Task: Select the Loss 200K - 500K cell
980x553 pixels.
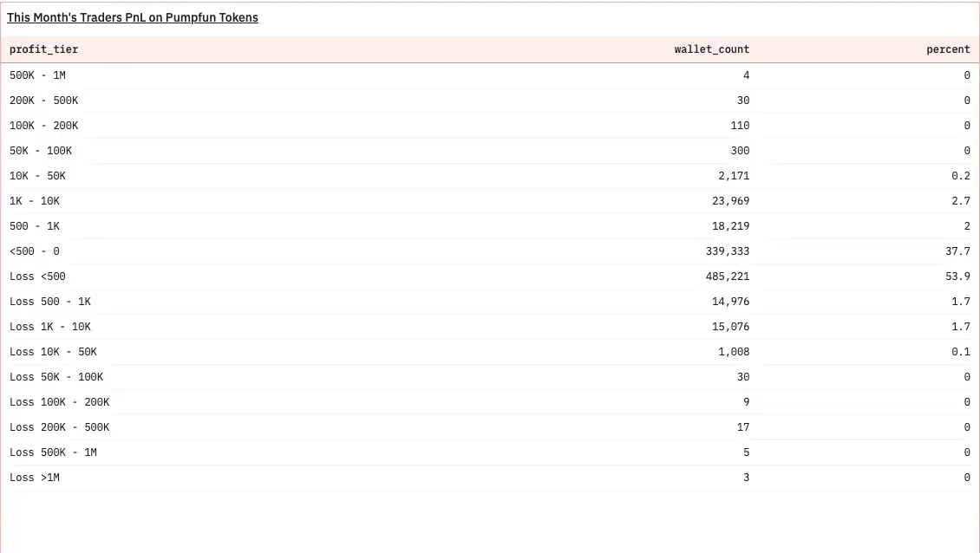Action: click(x=60, y=427)
